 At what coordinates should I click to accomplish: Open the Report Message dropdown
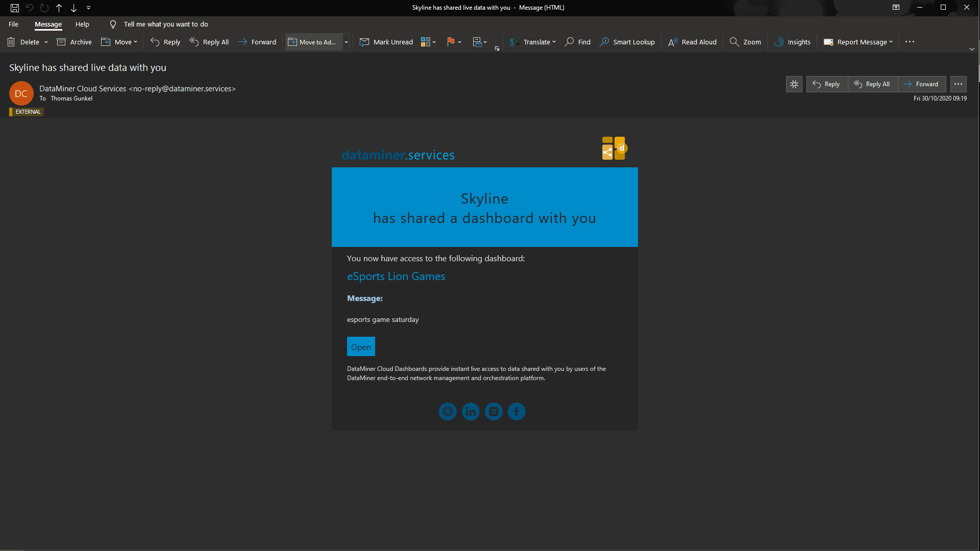[x=858, y=42]
